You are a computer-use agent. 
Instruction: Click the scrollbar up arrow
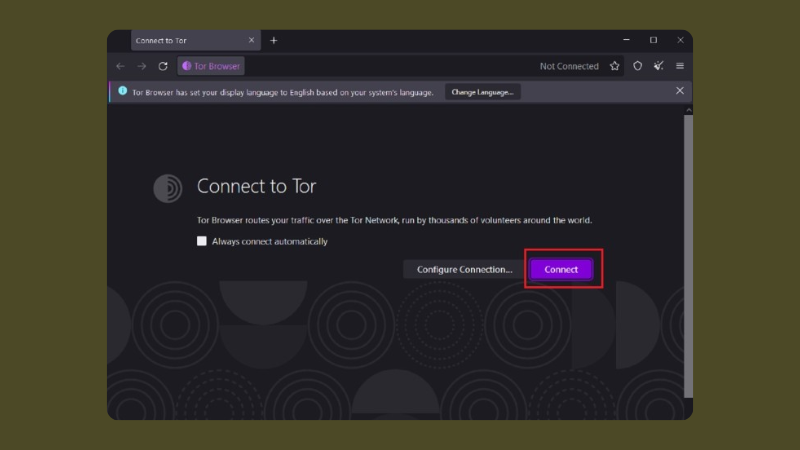pyautogui.click(x=689, y=110)
